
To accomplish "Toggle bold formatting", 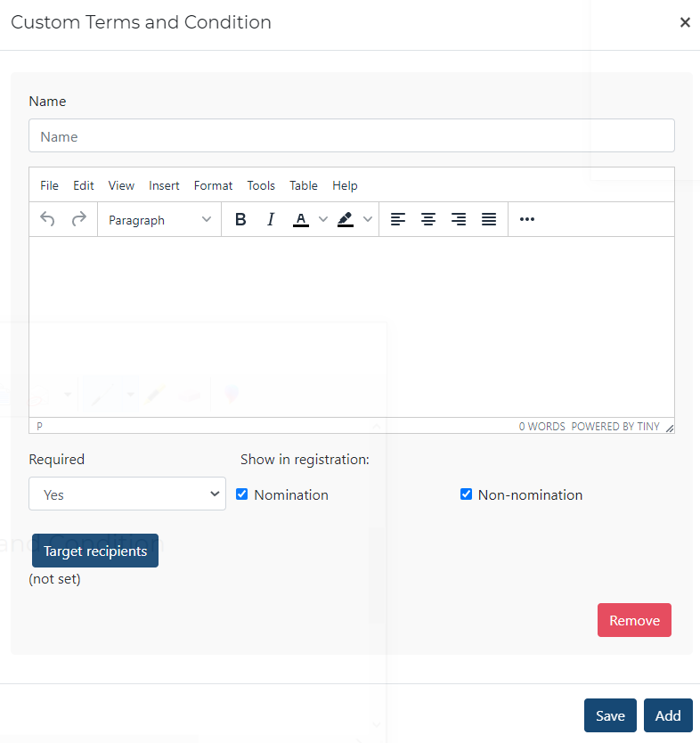I will click(240, 219).
